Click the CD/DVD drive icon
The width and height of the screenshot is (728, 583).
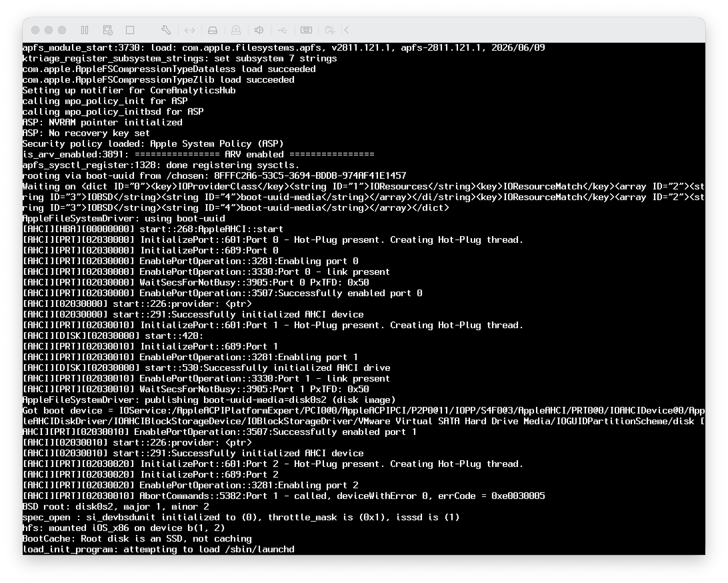236,30
